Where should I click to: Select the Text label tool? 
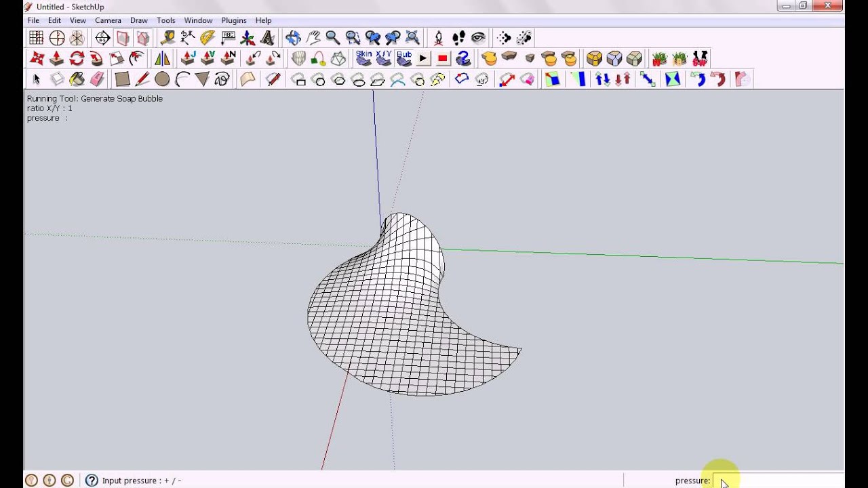pyautogui.click(x=228, y=38)
